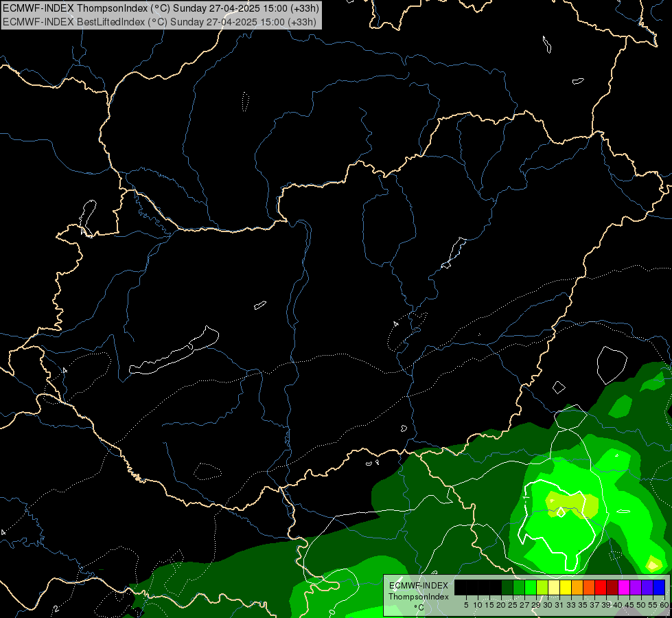The image size is (672, 618).
Task: Pick medium green swatch between 25 and 27
Action: coord(519,587)
